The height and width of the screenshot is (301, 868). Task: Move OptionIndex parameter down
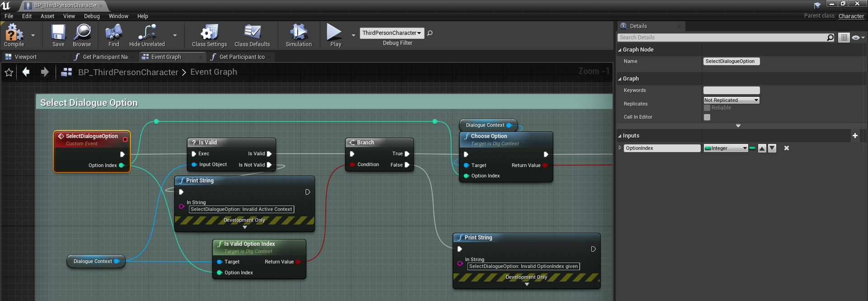click(x=772, y=148)
